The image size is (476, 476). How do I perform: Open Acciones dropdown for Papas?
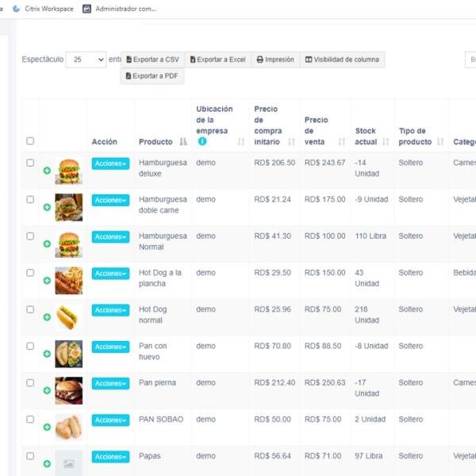click(110, 457)
